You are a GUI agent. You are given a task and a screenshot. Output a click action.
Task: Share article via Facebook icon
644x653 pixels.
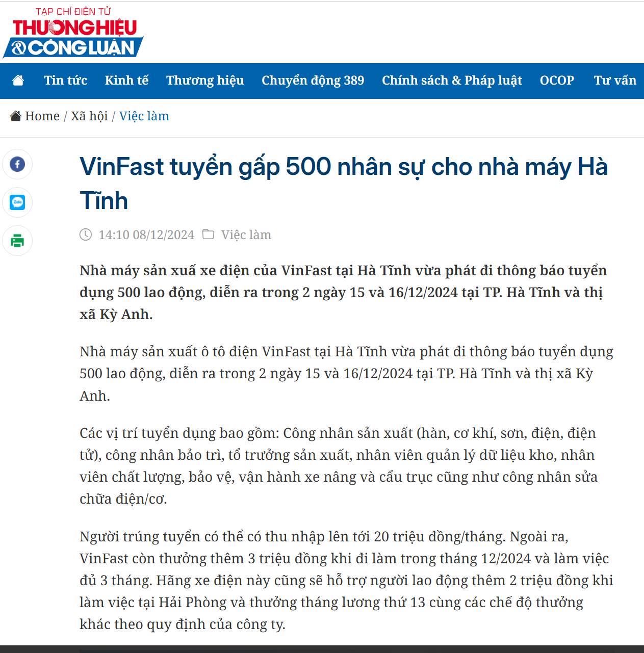coord(17,164)
